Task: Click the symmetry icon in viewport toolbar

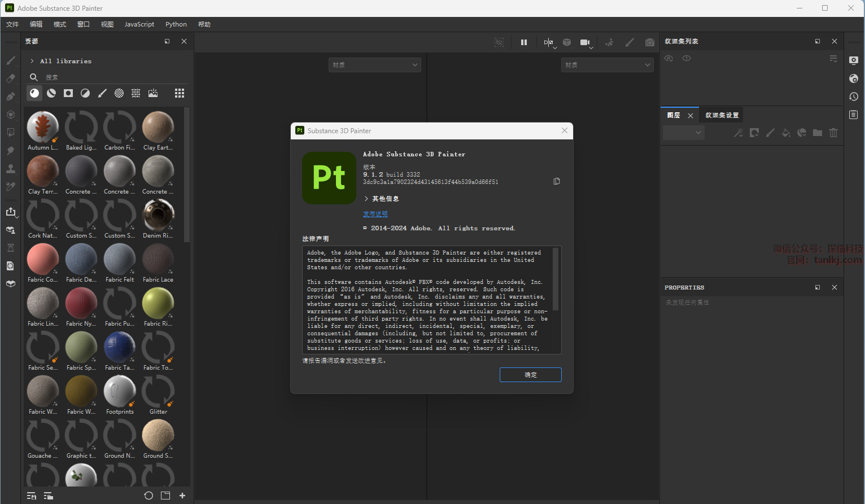Action: (548, 42)
